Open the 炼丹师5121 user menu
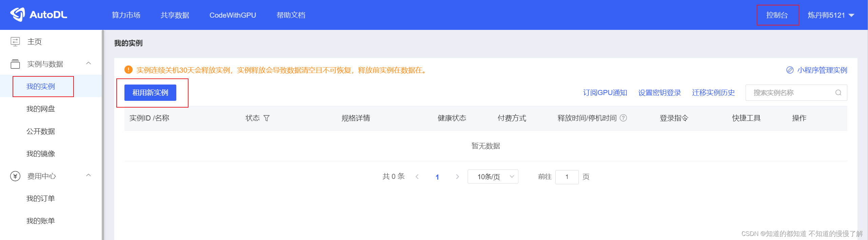Image resolution: width=868 pixels, height=240 pixels. [x=831, y=15]
